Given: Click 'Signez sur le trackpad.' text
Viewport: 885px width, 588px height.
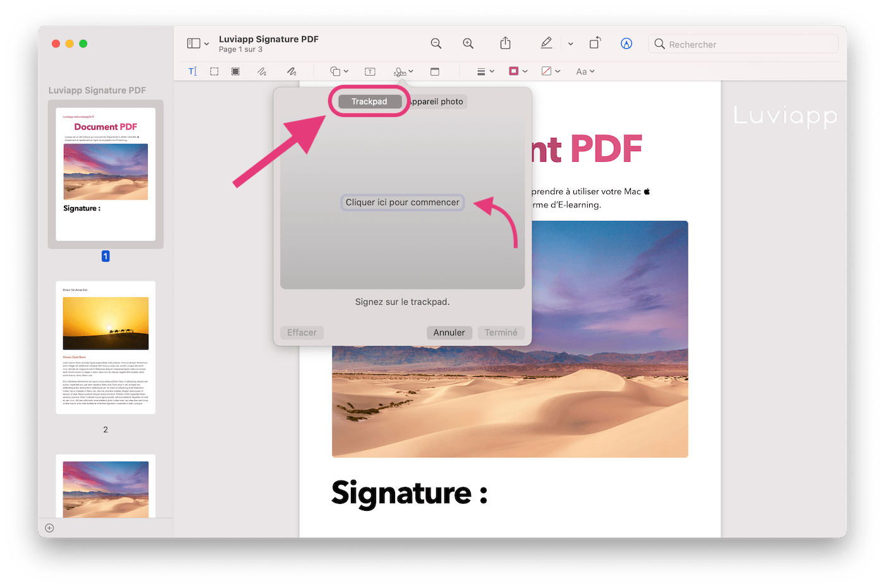Looking at the screenshot, I should [x=403, y=302].
